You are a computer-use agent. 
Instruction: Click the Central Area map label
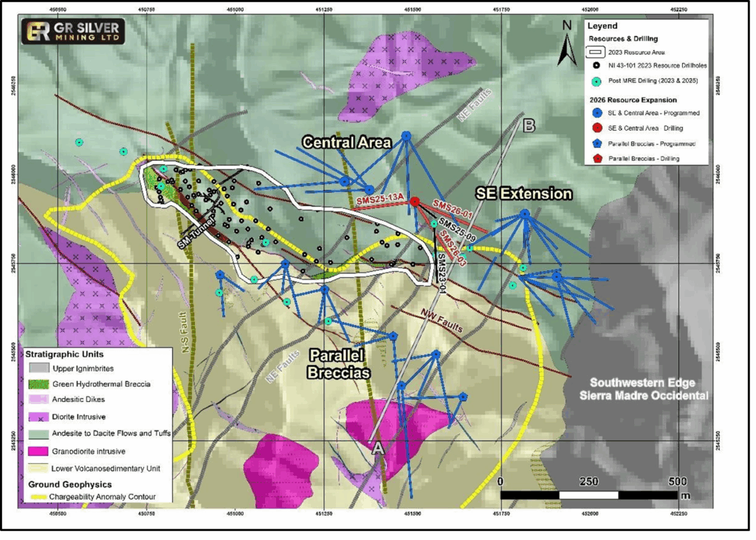tap(346, 142)
